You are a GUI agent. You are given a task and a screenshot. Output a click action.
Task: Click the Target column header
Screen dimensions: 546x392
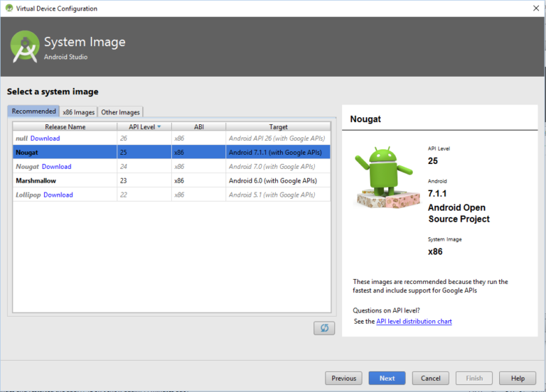[x=278, y=127]
